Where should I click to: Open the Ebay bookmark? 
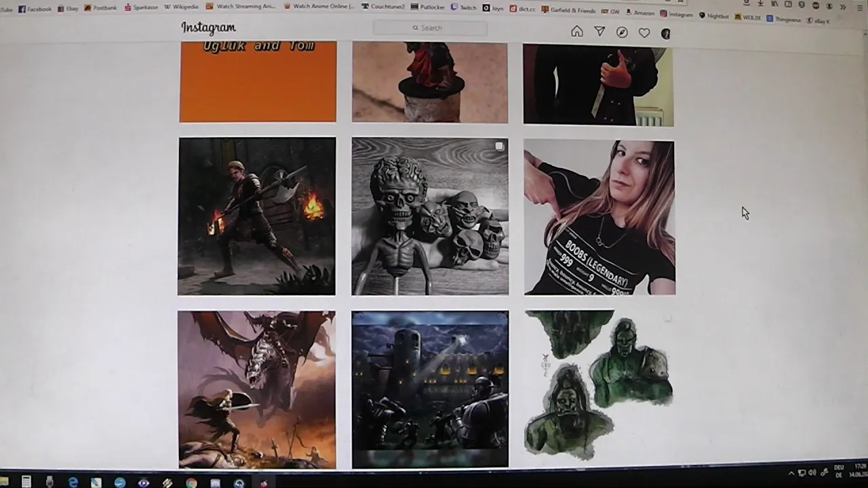coord(68,9)
